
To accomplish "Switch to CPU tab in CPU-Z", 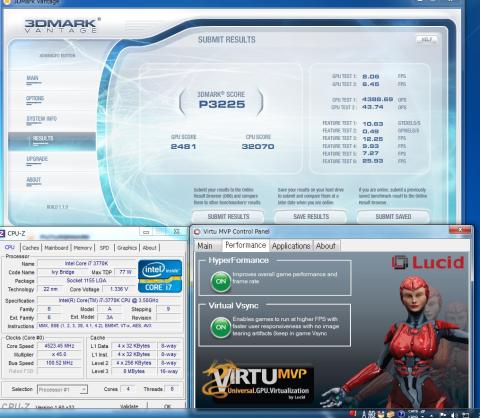I will point(10,248).
